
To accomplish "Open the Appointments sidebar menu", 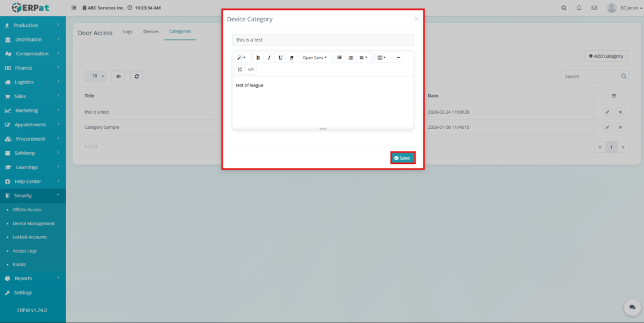I will pyautogui.click(x=33, y=125).
